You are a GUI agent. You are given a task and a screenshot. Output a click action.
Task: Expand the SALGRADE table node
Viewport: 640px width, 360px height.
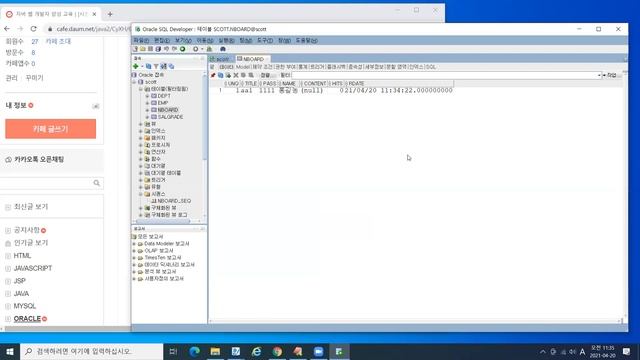[147, 117]
